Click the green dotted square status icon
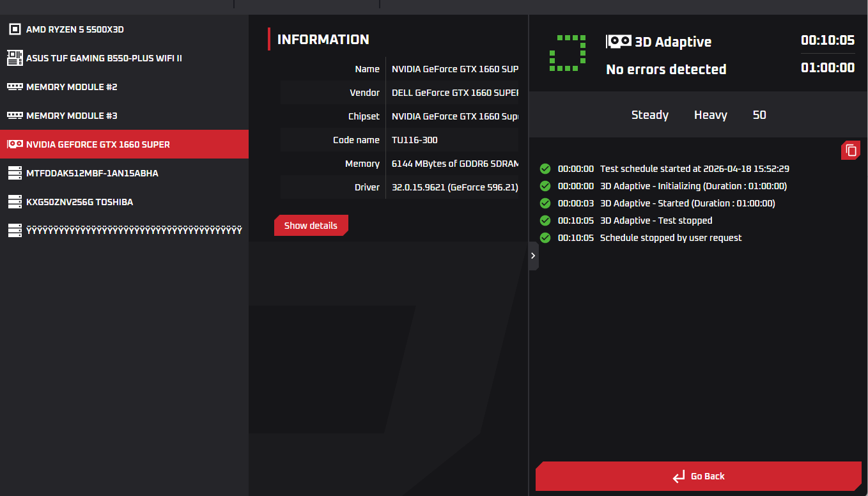This screenshot has width=868, height=496. pyautogui.click(x=568, y=53)
